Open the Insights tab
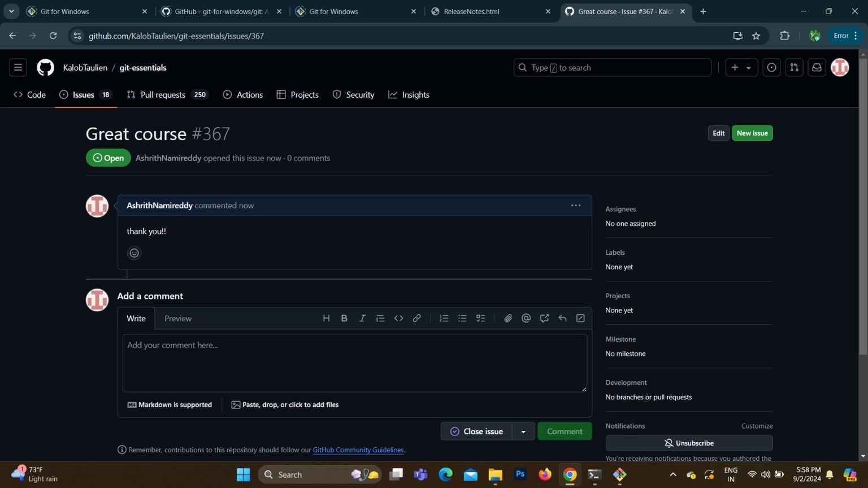The height and width of the screenshot is (488, 868). click(x=409, y=95)
